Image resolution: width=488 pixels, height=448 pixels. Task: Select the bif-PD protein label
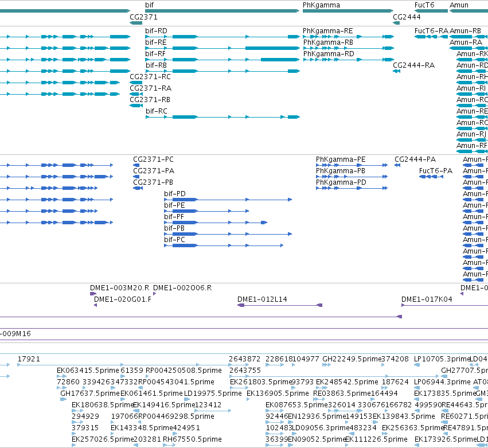[175, 194]
